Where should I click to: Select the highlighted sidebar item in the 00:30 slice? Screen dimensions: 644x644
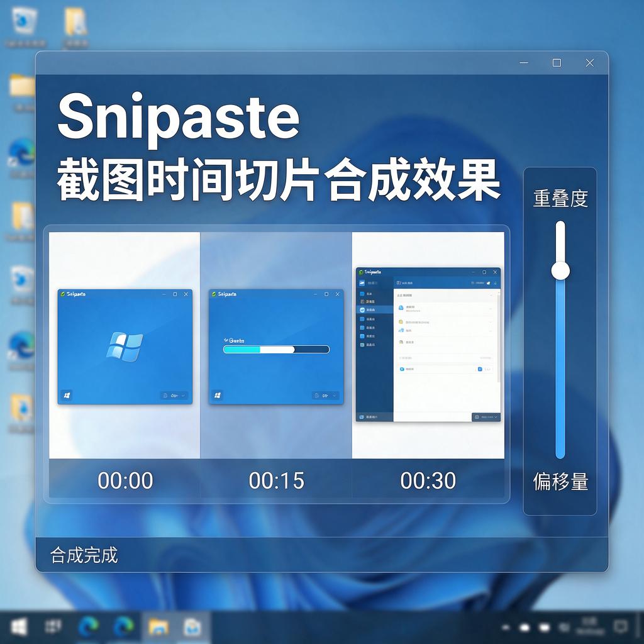pos(374,309)
